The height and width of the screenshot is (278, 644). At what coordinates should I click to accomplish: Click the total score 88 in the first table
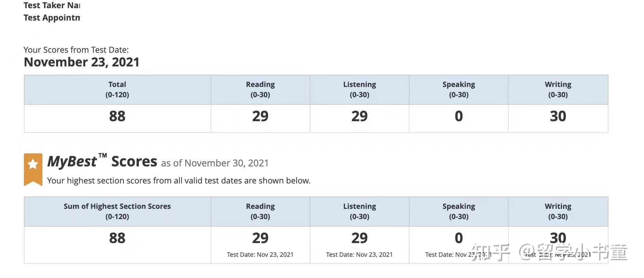point(117,116)
